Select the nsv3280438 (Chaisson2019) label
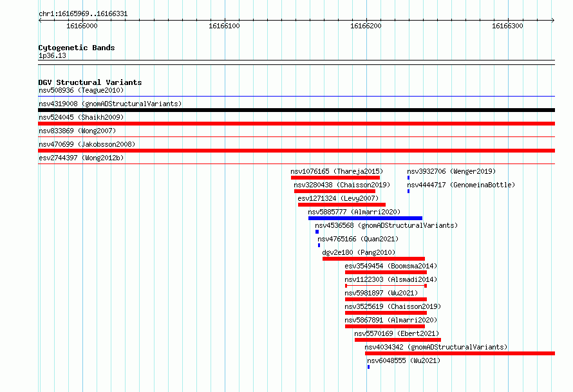 pos(342,185)
